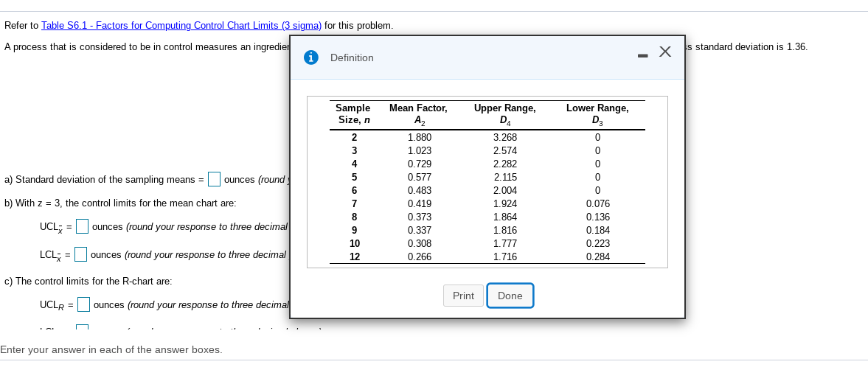Click the LCL x-bar answer box
The width and height of the screenshot is (868, 370).
[81, 254]
